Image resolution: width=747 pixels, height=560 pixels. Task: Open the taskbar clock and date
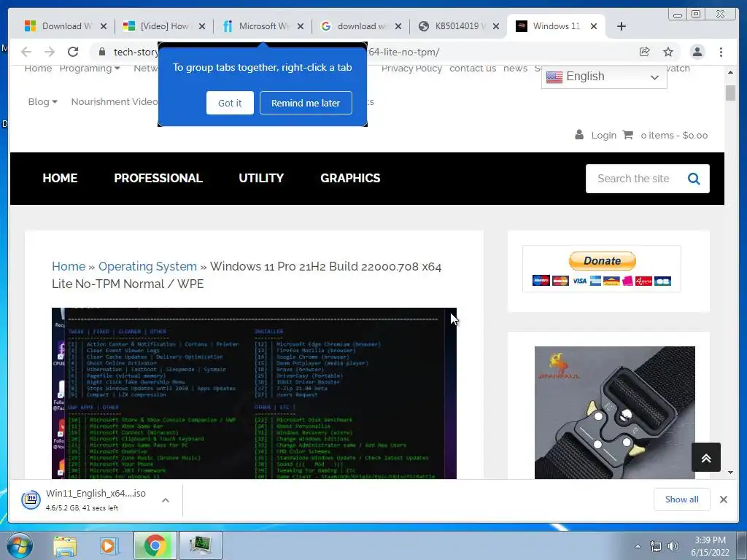710,546
